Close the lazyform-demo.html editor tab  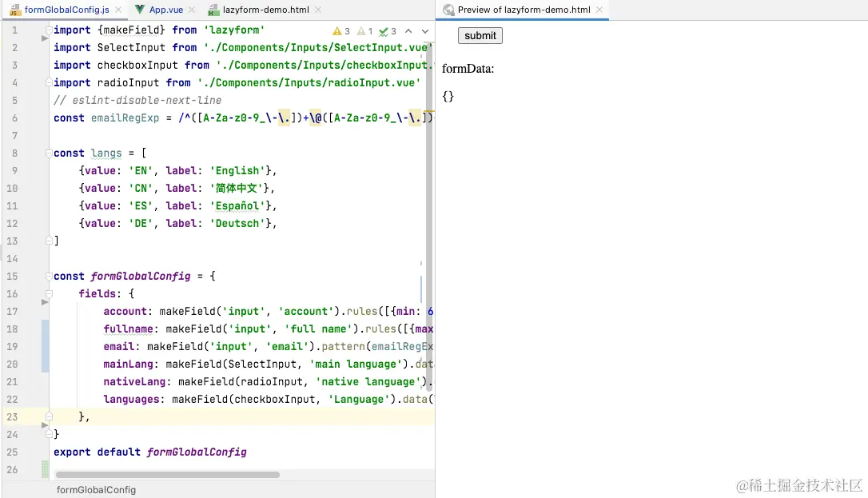point(318,10)
